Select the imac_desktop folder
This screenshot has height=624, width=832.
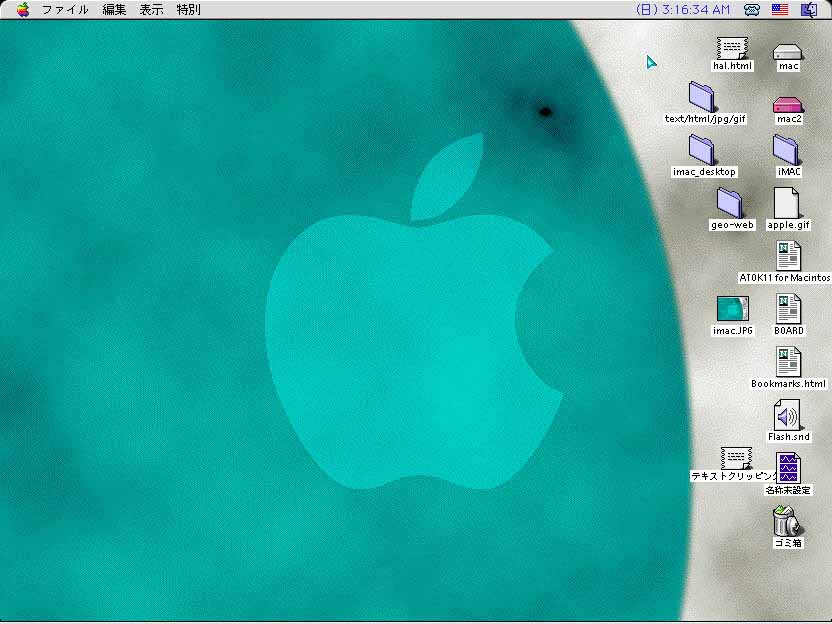(x=702, y=150)
